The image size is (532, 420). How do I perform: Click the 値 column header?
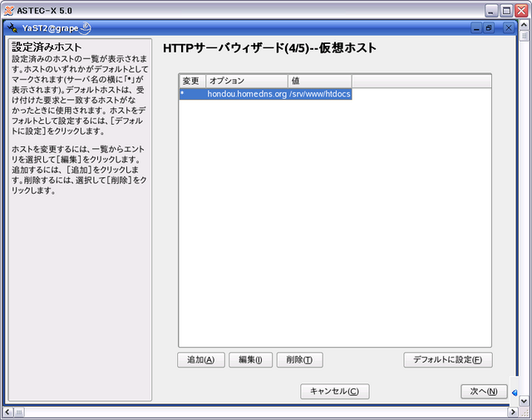[x=320, y=82]
